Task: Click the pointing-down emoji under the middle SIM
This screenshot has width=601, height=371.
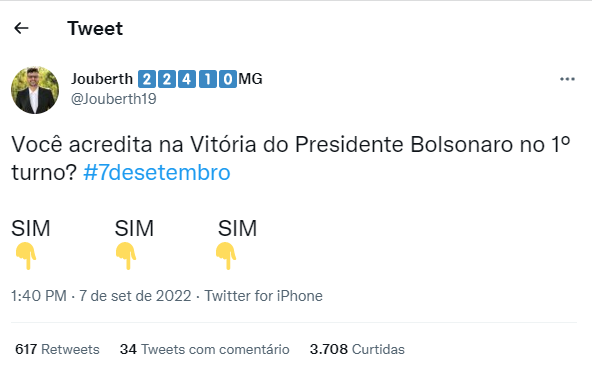Action: (x=126, y=256)
